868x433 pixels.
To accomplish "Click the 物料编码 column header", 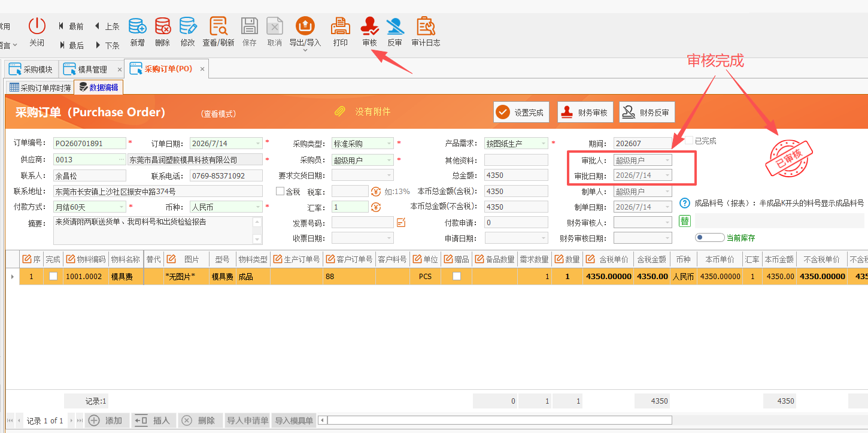I will [86, 259].
